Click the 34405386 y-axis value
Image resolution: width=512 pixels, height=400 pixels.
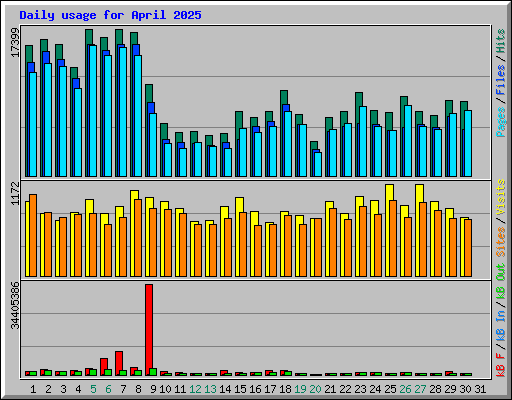coord(15,305)
